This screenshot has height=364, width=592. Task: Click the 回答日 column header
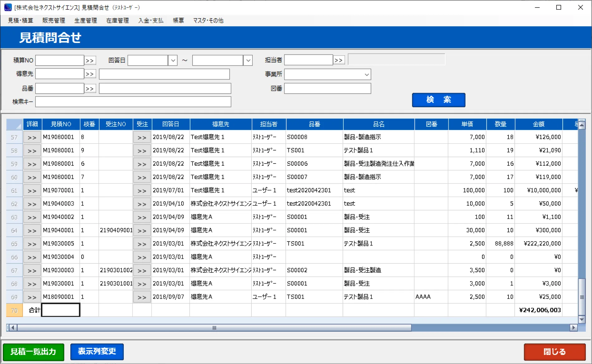click(171, 124)
